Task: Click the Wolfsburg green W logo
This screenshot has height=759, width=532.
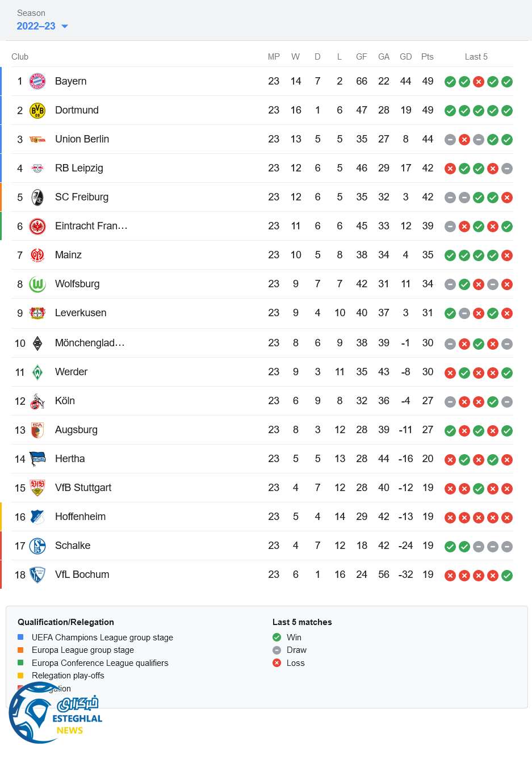Action: click(37, 284)
